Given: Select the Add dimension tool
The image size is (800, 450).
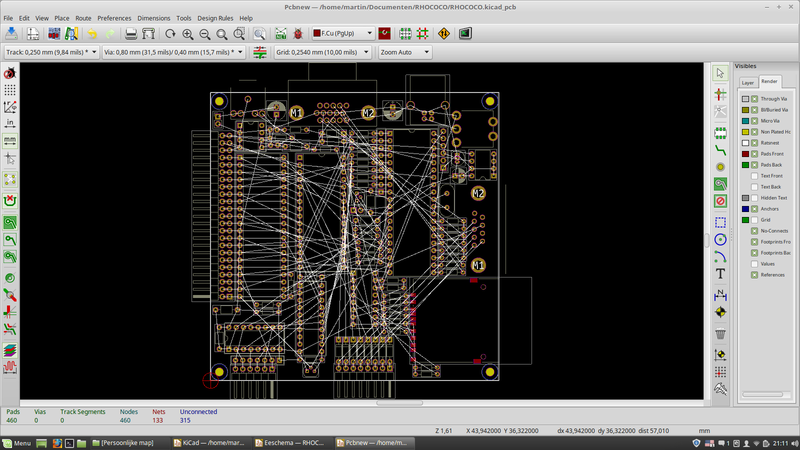Looking at the screenshot, I should point(720,295).
